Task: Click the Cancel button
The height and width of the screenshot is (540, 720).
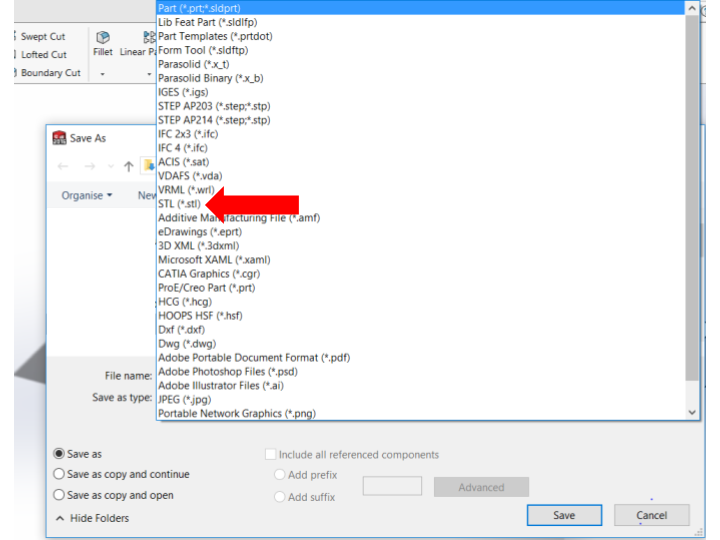Action: point(652,515)
